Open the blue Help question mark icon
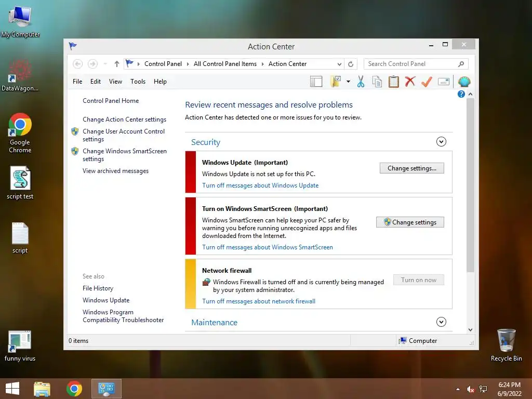 (x=461, y=94)
